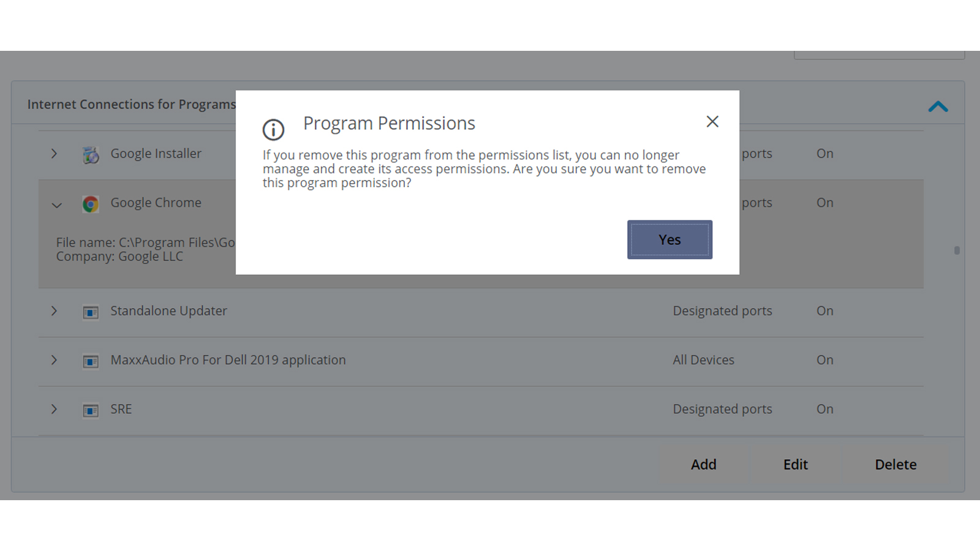The image size is (980, 551).
Task: Click the Edit button
Action: tap(796, 465)
